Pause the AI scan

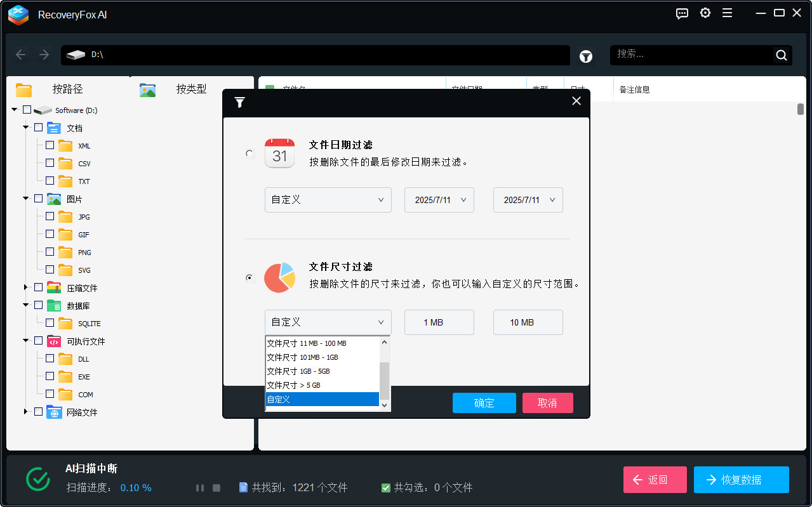(x=199, y=487)
